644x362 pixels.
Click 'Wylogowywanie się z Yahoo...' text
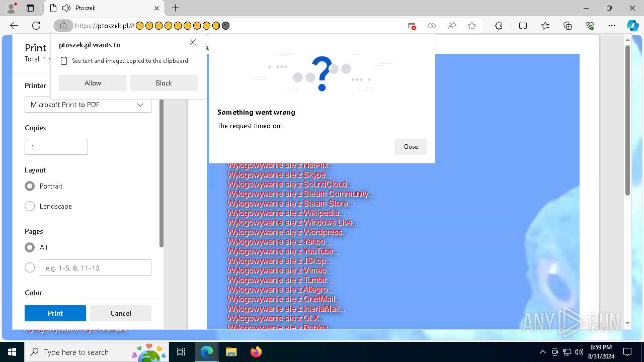(279, 241)
